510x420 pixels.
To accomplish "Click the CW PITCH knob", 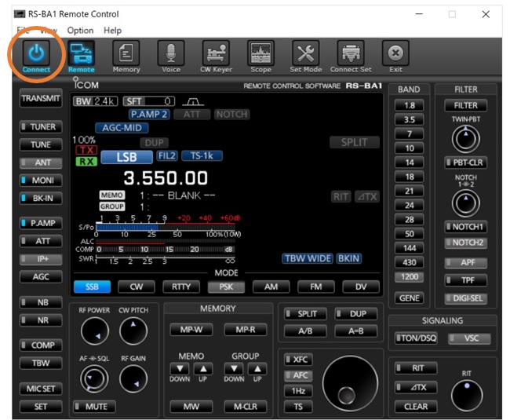I will click(x=133, y=331).
